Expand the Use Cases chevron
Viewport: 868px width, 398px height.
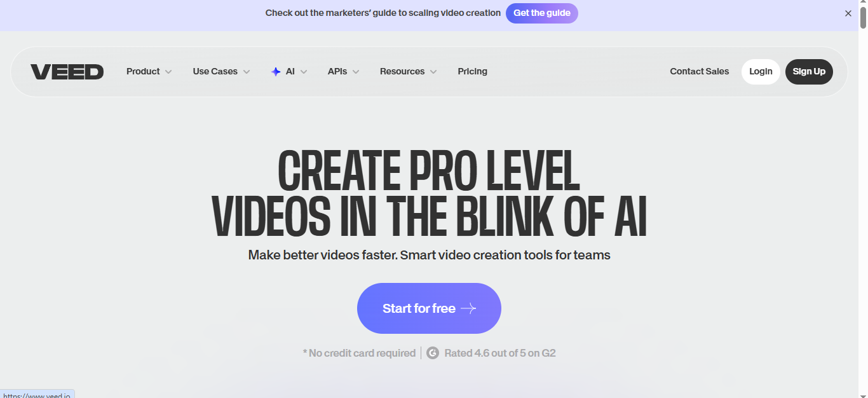pos(247,72)
